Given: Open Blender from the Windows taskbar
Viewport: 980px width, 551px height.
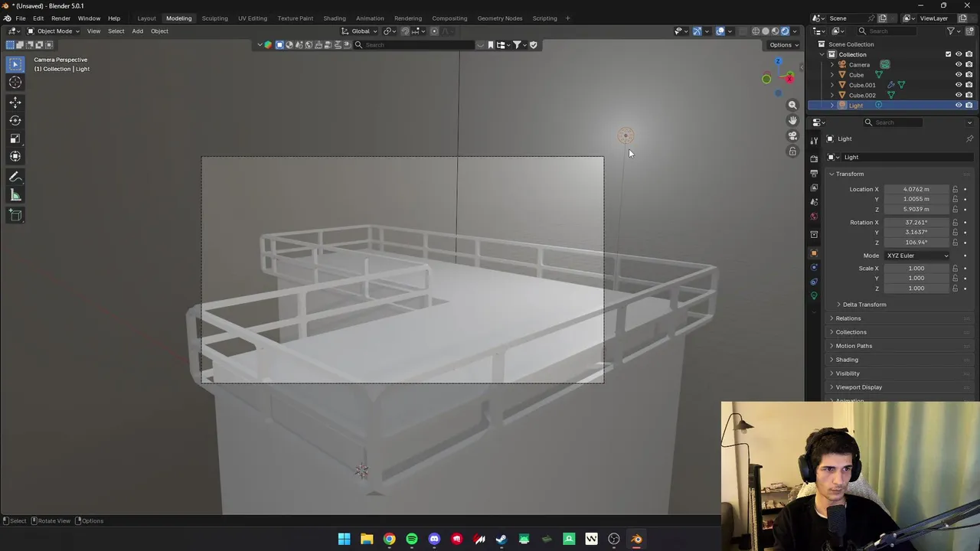Looking at the screenshot, I should (636, 540).
